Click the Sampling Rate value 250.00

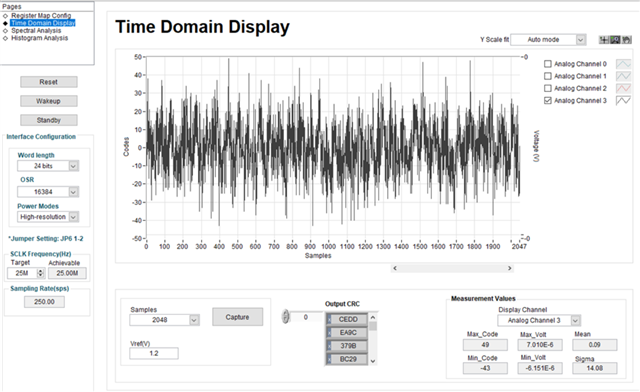coord(44,302)
